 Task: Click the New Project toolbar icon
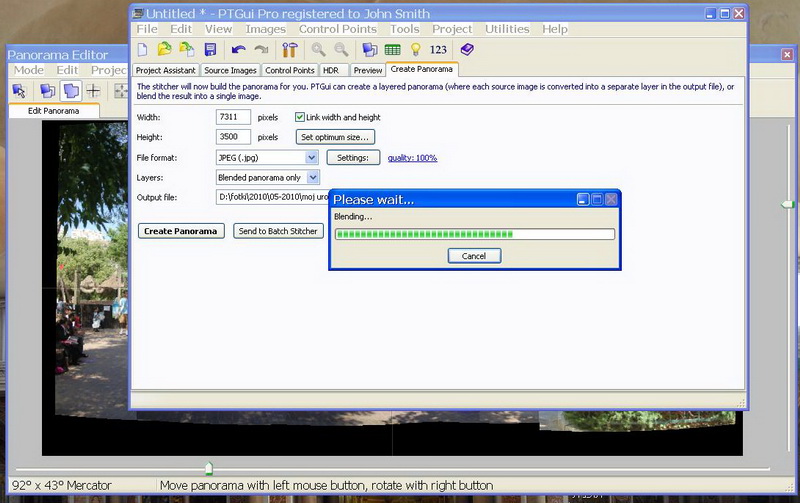pyautogui.click(x=142, y=49)
